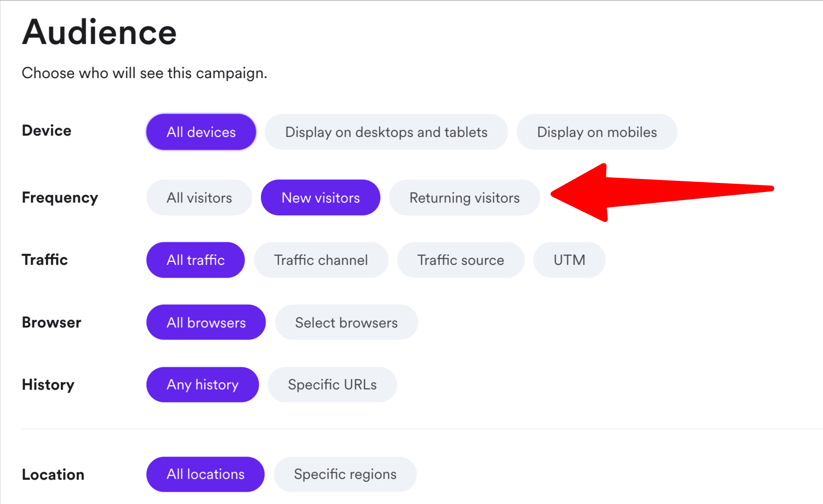Choose Specific regions for location
This screenshot has height=504, width=823.
345,474
